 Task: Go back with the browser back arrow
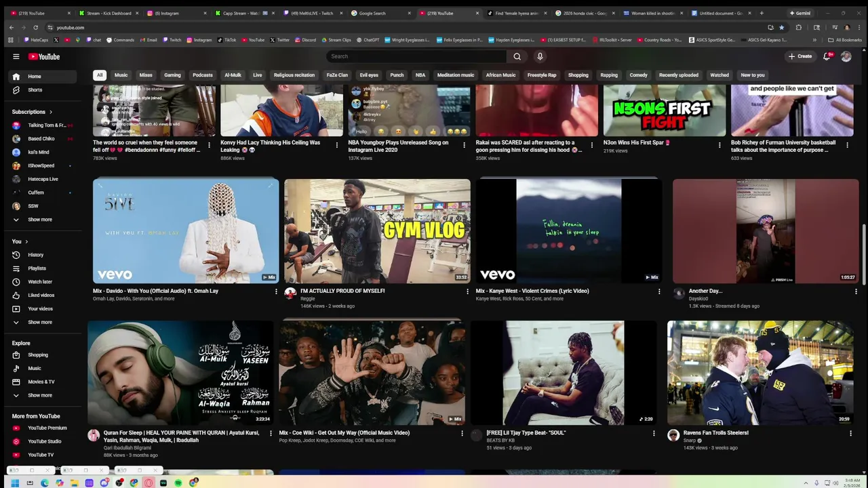[x=11, y=27]
